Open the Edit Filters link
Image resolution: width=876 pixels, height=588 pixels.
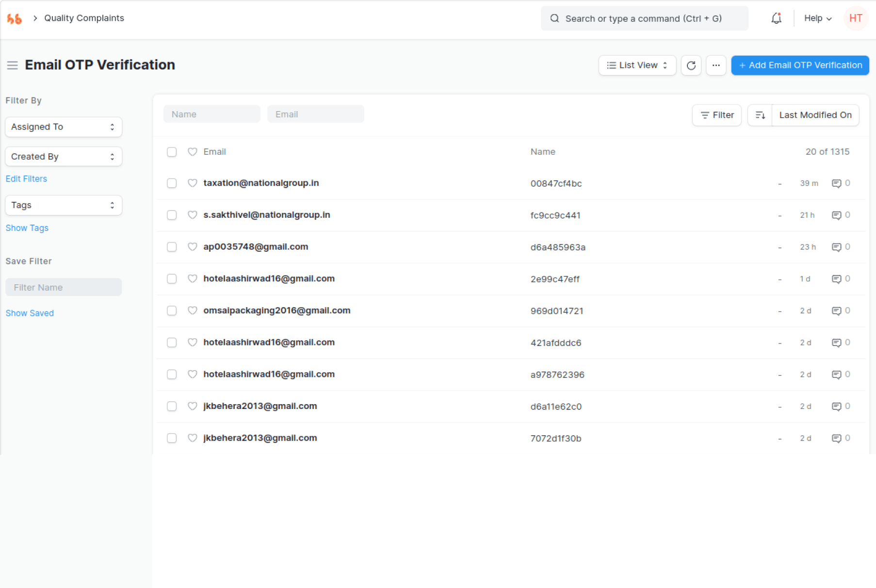26,179
